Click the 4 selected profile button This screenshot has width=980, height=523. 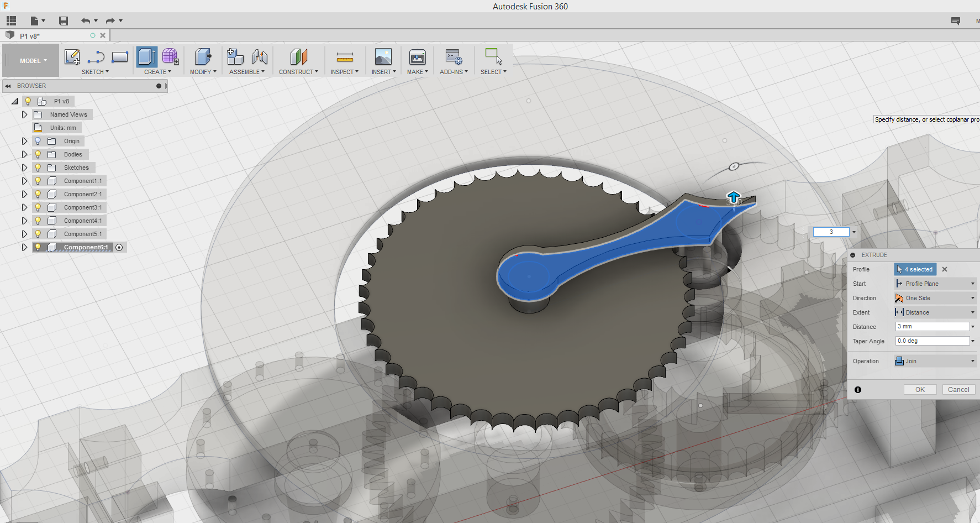915,269
